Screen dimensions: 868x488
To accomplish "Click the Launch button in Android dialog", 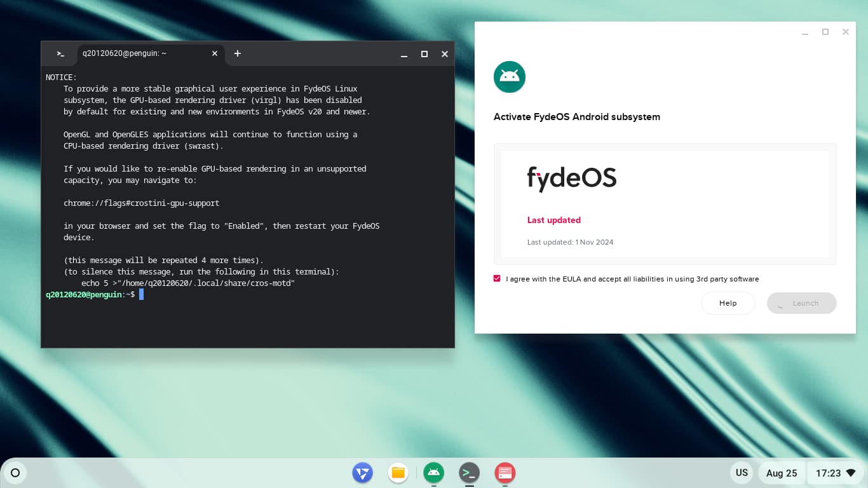I will (x=802, y=303).
